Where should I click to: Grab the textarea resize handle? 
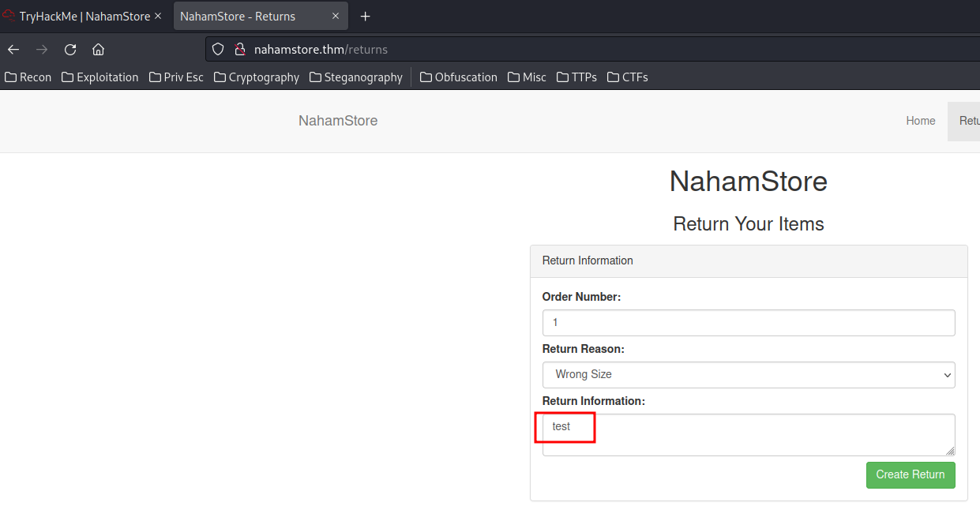950,451
